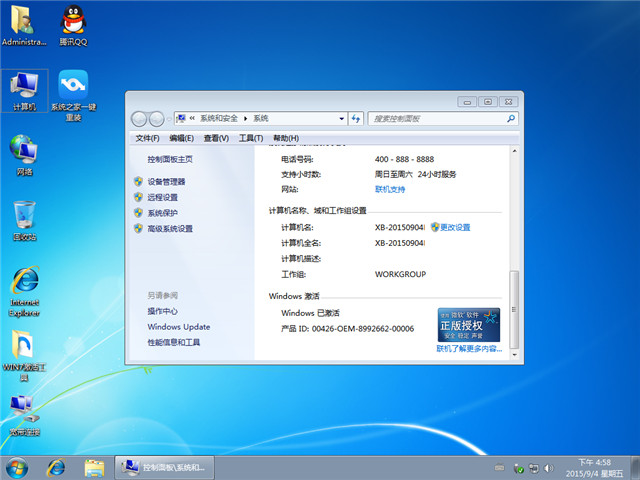
Task: Go back using the Back arrow button
Action: 139,119
